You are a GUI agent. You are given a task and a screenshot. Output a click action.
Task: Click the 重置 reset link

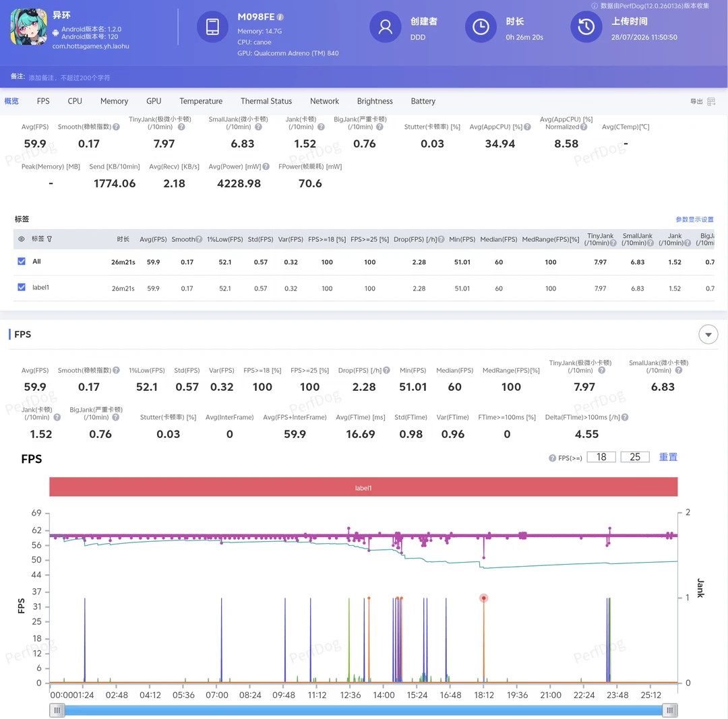click(668, 457)
